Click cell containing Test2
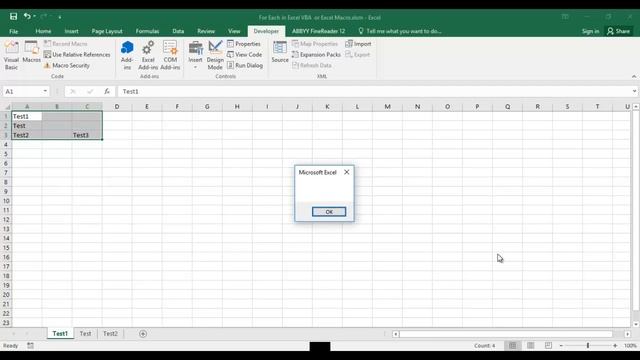 27,135
